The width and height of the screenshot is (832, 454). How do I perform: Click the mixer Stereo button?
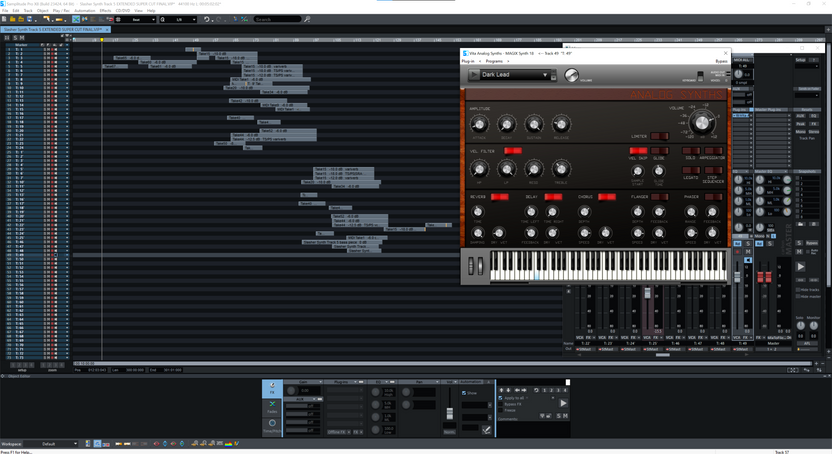[813, 132]
